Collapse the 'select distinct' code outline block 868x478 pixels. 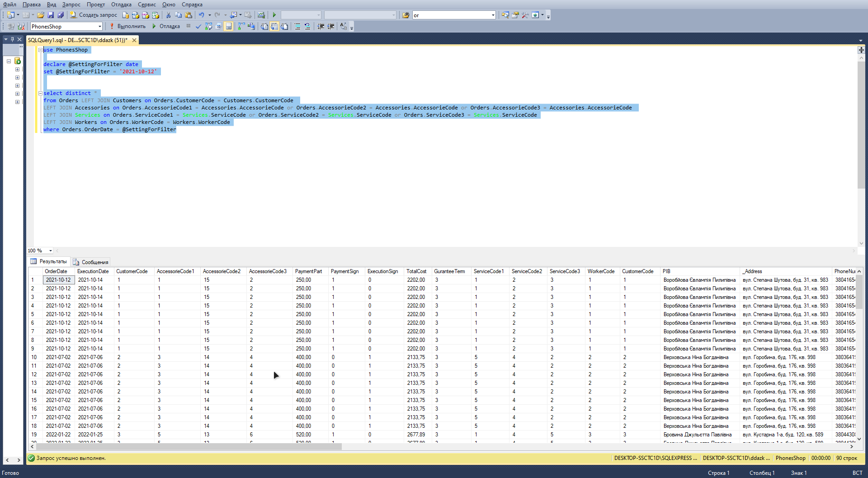(40, 94)
